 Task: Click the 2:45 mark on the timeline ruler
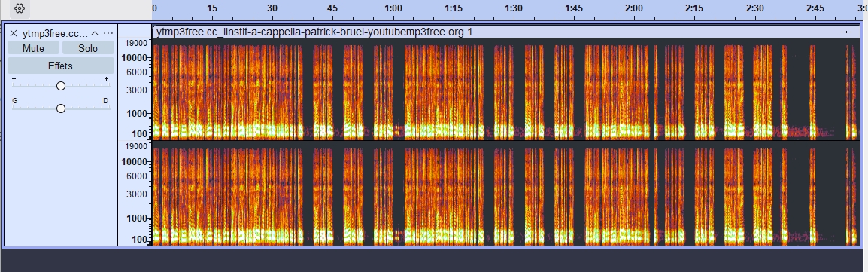pyautogui.click(x=815, y=8)
